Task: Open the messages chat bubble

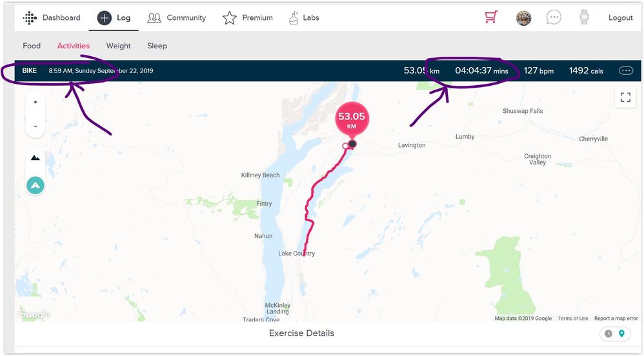Action: [x=554, y=17]
